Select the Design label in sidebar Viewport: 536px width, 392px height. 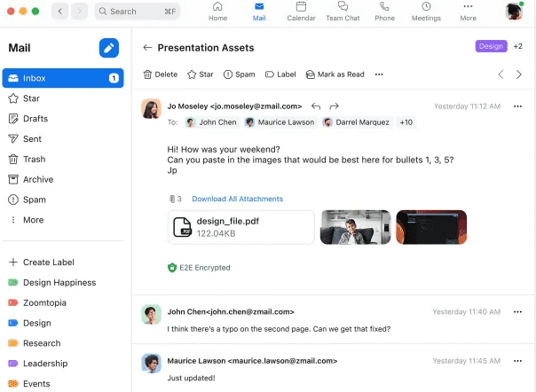pyautogui.click(x=30, y=323)
